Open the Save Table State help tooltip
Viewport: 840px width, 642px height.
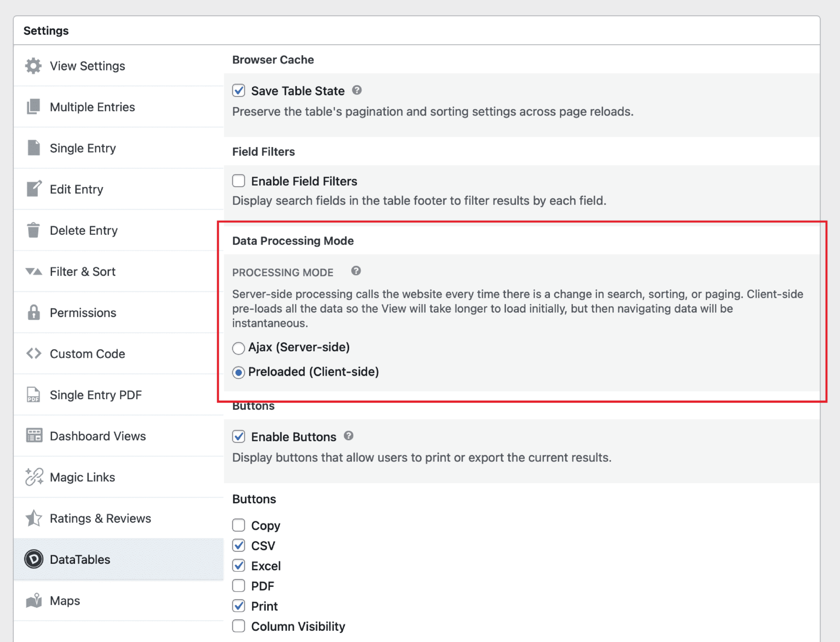pyautogui.click(x=356, y=90)
